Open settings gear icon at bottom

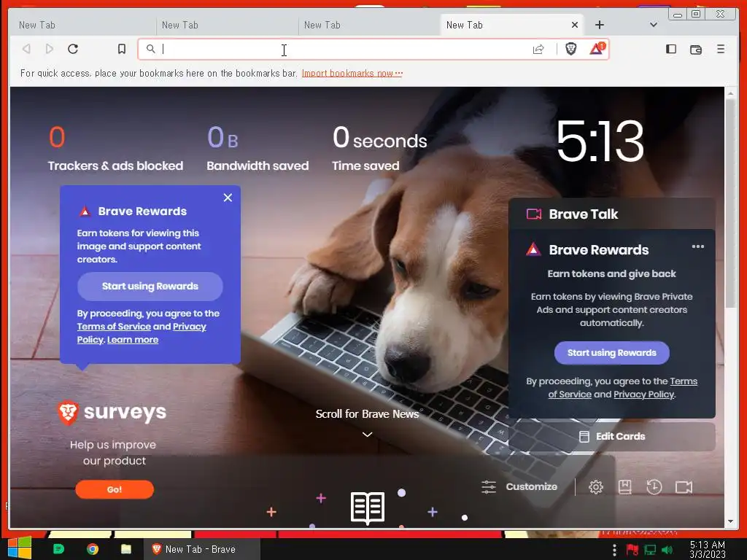point(595,486)
